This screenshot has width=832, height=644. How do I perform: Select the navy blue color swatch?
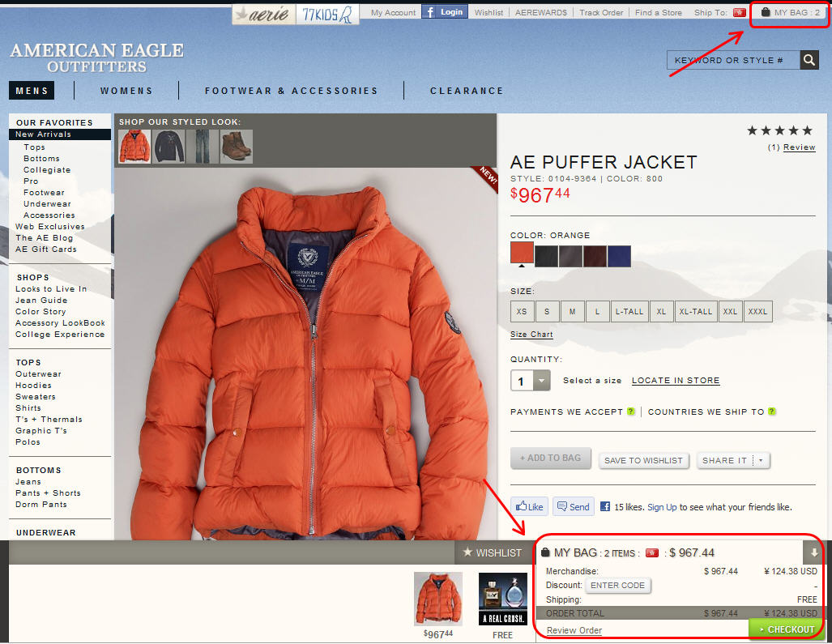pyautogui.click(x=619, y=256)
